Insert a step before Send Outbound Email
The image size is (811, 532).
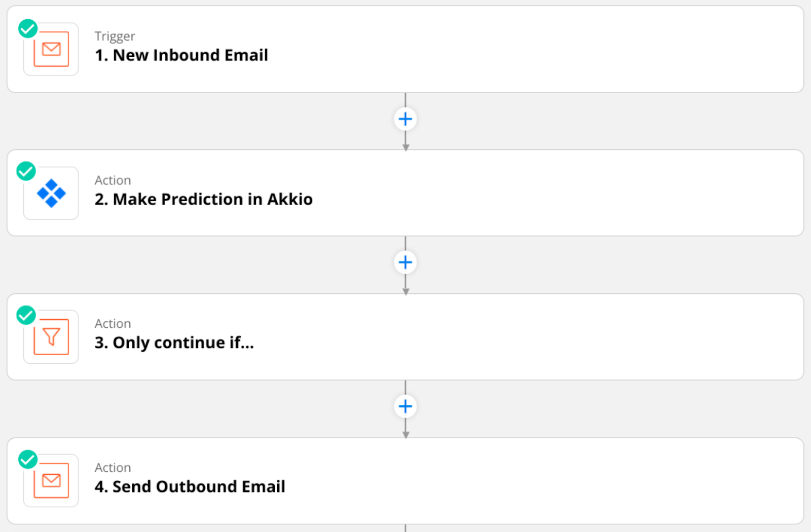point(405,406)
